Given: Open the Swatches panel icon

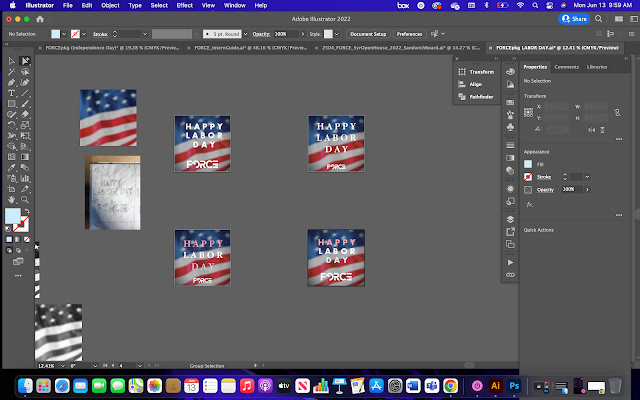Looking at the screenshot, I should pos(510,102).
